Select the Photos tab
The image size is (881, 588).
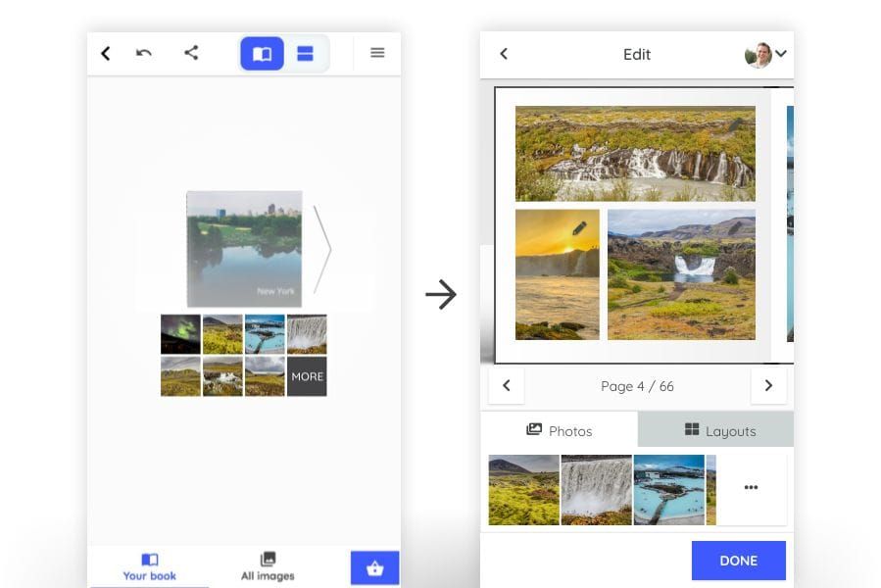coord(559,430)
